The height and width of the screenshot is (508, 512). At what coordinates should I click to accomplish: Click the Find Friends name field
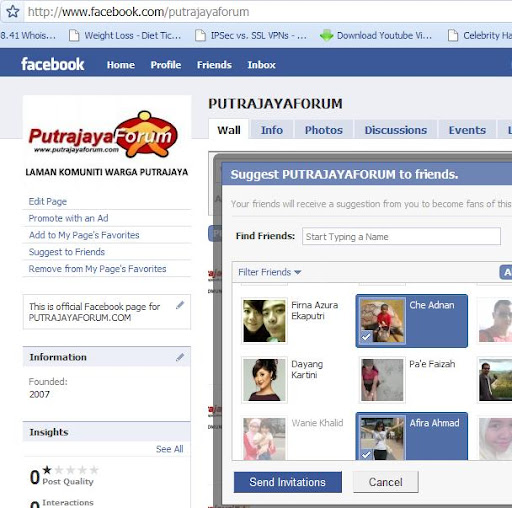(401, 236)
